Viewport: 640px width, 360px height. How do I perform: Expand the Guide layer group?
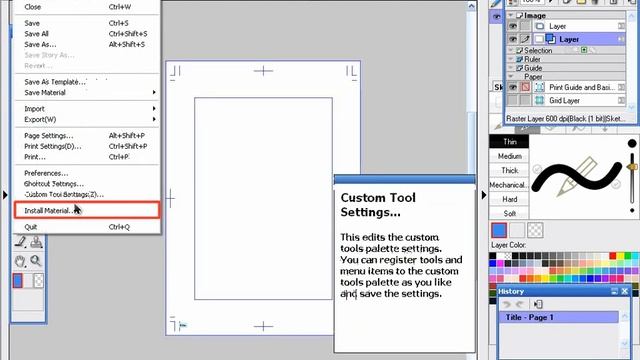coord(511,68)
